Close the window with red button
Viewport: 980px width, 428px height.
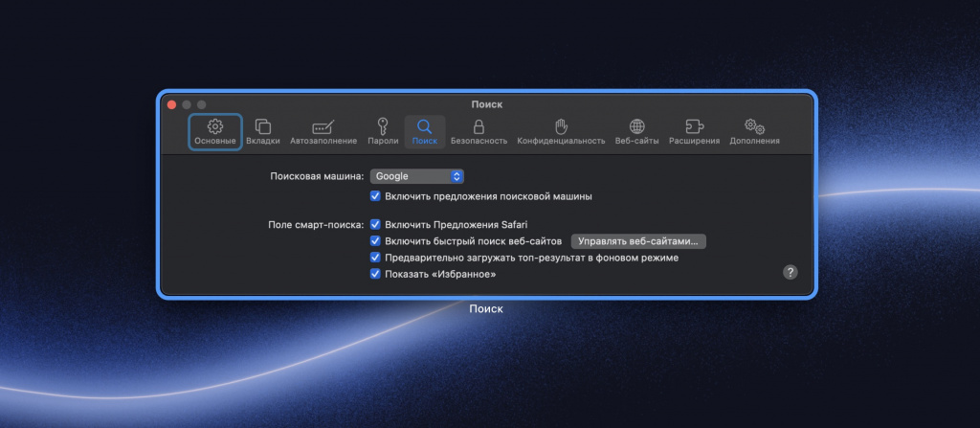(172, 104)
